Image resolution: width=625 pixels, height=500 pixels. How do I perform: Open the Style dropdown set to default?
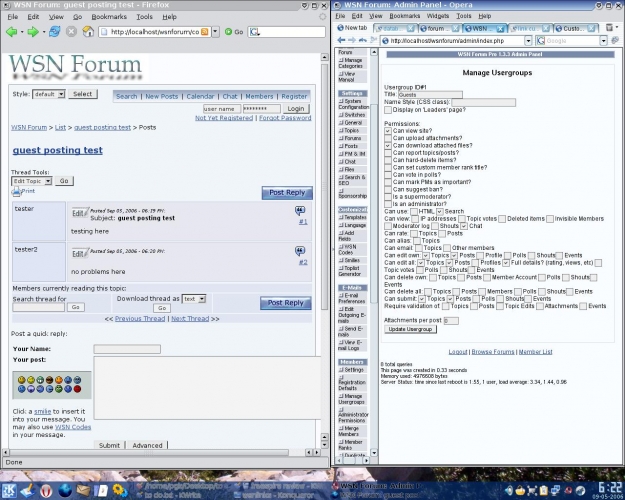click(49, 94)
